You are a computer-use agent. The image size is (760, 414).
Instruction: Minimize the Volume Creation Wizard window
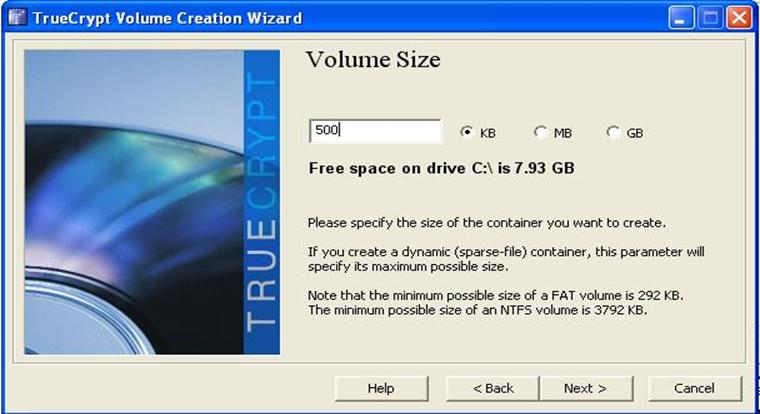click(x=681, y=18)
